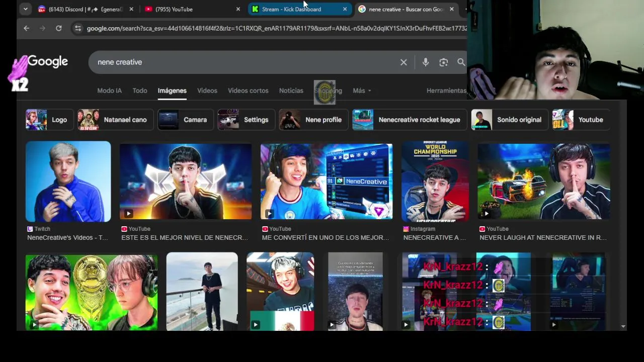
Task: Open the ESTE ES EL MEJOR NIVEL thumbnail
Action: point(186,182)
